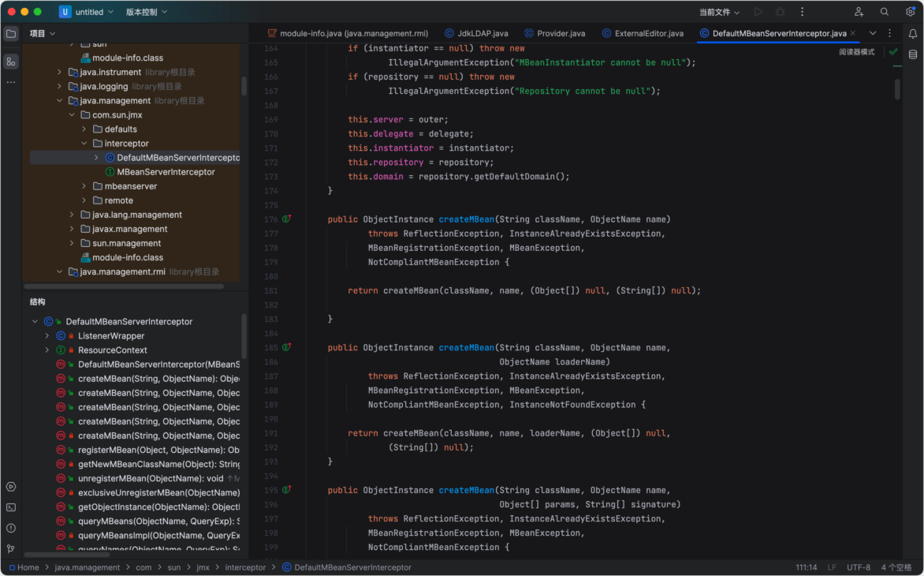This screenshot has height=576, width=924.
Task: Open IDE settings gear icon
Action: pyautogui.click(x=911, y=12)
